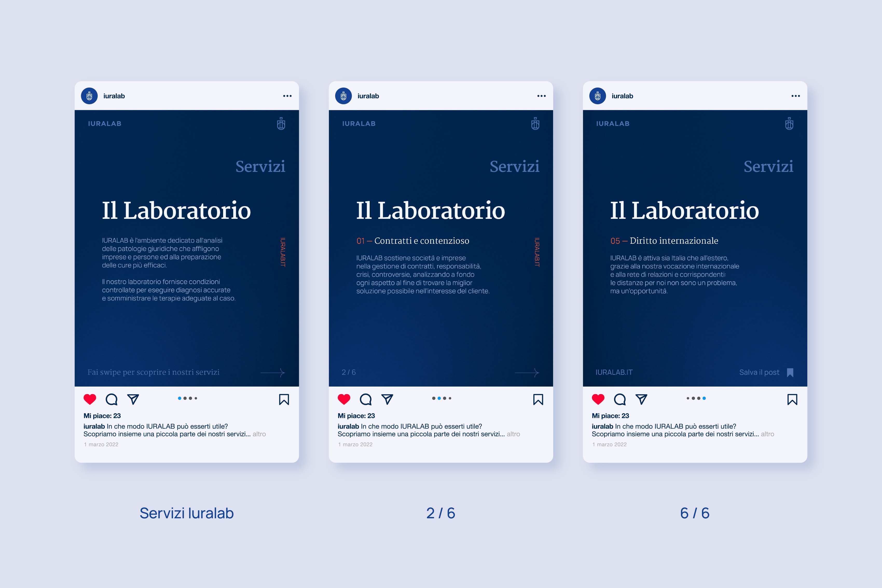Image resolution: width=882 pixels, height=588 pixels.
Task: Open comments on the 2 / 6 post
Action: click(x=366, y=399)
